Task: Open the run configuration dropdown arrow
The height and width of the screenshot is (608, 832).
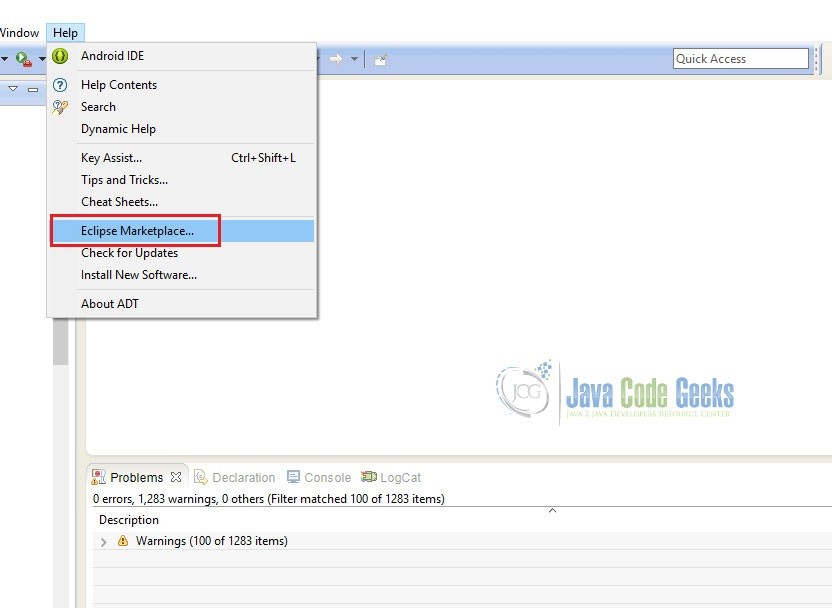Action: point(41,59)
